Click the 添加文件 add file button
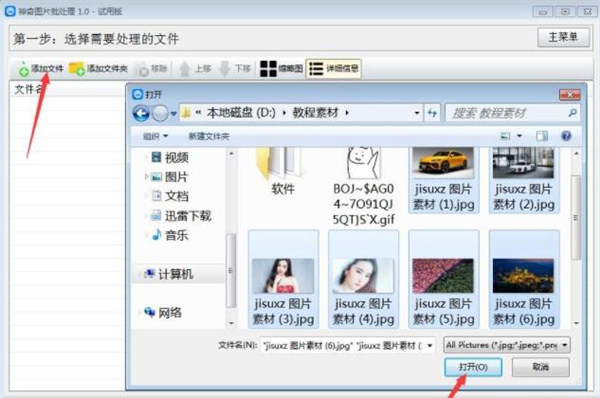Screen dimensions: 600x398 [x=40, y=69]
